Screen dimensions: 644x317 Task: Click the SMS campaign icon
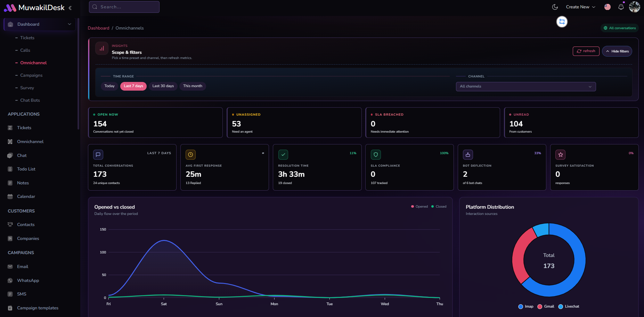tap(10, 294)
